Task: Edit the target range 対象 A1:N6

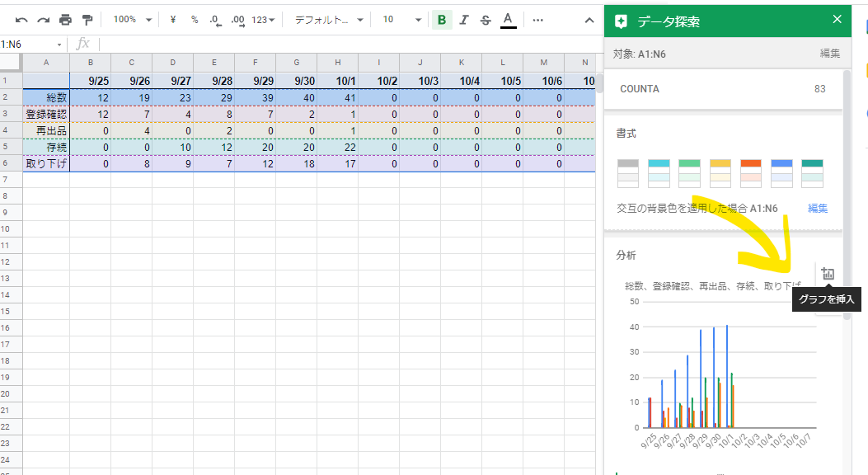Action: click(x=829, y=53)
